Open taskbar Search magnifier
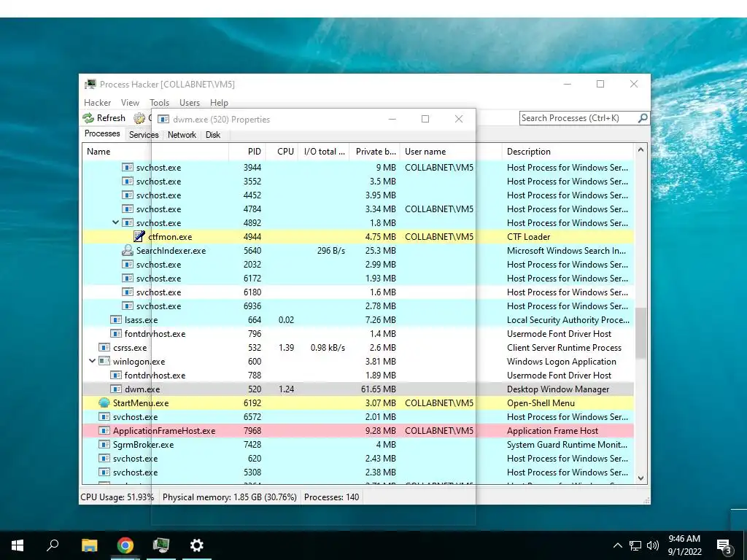This screenshot has height=560, width=747. 53,545
